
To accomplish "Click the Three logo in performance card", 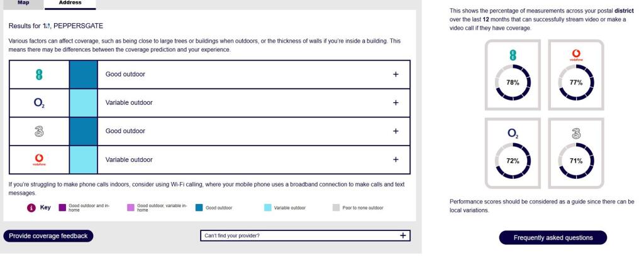I will (x=576, y=133).
